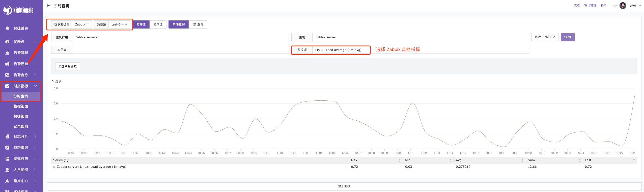Click the alert management bell icon
The height and width of the screenshot is (192, 644).
coord(7,53)
